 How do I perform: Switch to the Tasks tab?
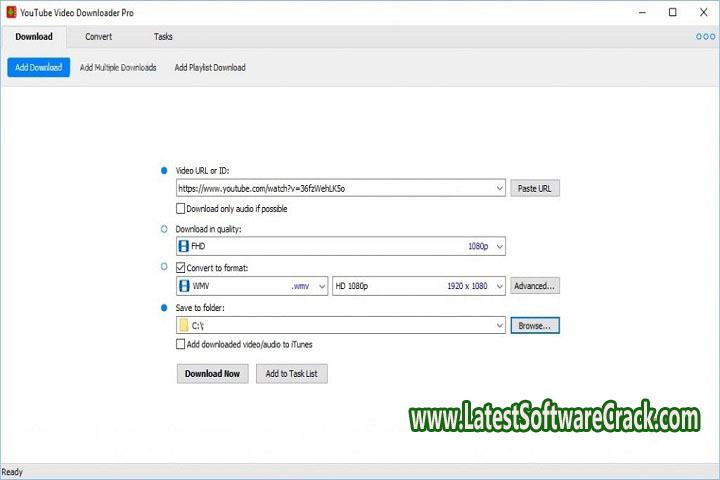click(163, 37)
